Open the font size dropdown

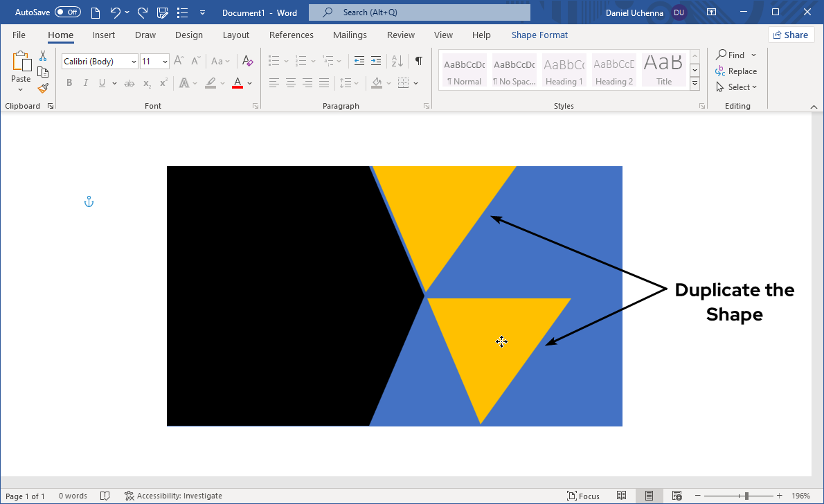point(165,62)
